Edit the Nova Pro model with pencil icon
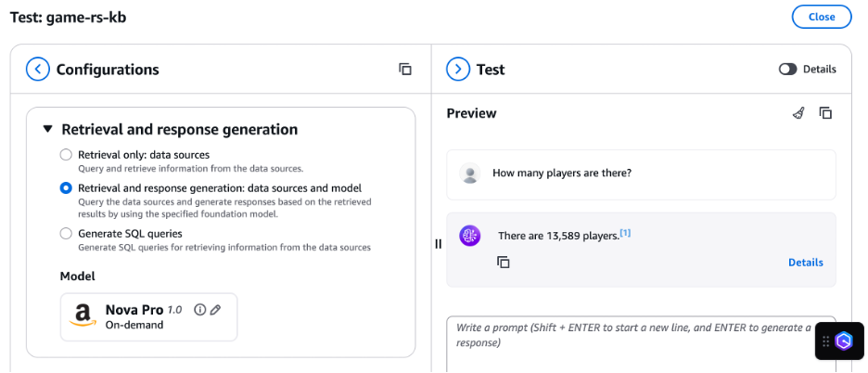The height and width of the screenshot is (373, 868). click(215, 309)
